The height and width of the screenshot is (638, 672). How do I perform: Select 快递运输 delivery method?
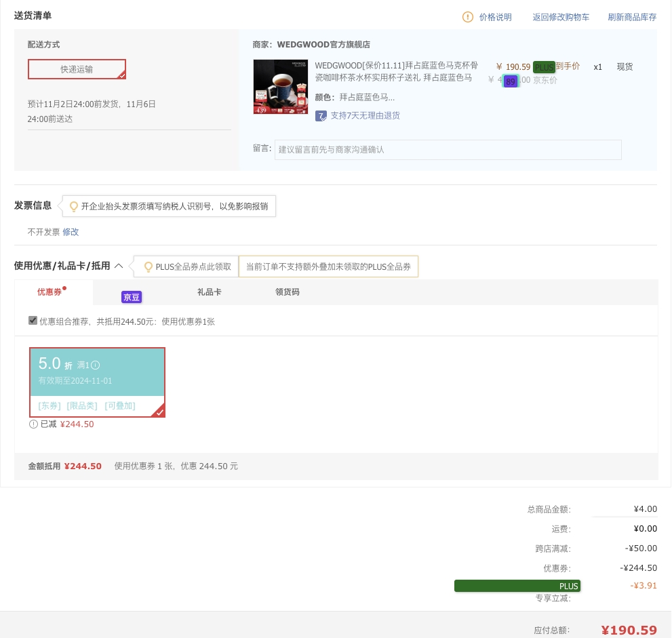click(x=77, y=69)
